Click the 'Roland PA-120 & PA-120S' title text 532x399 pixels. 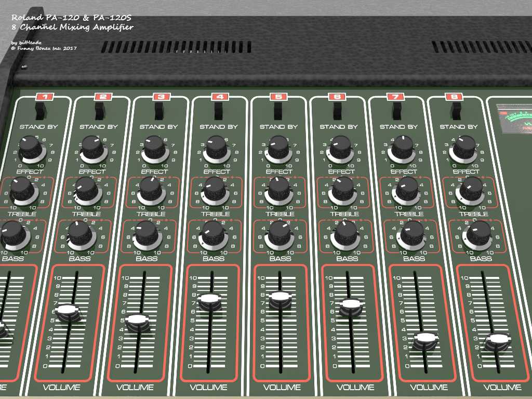pos(71,17)
